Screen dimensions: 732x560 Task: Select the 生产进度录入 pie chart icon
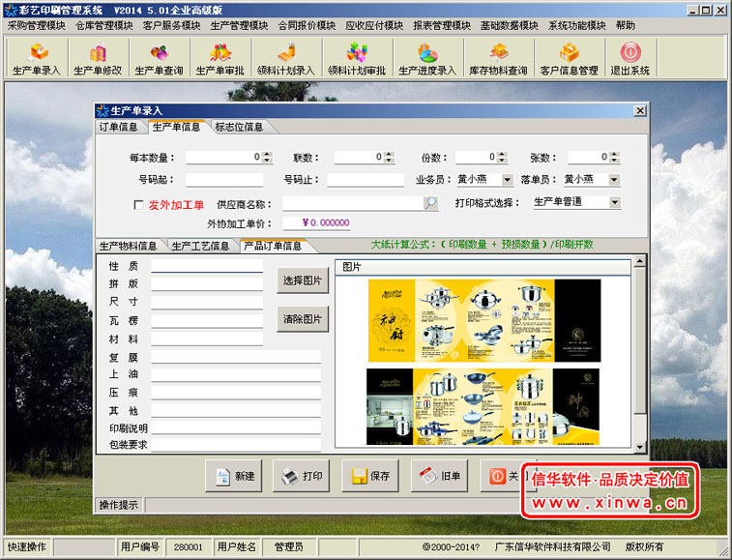[x=427, y=58]
